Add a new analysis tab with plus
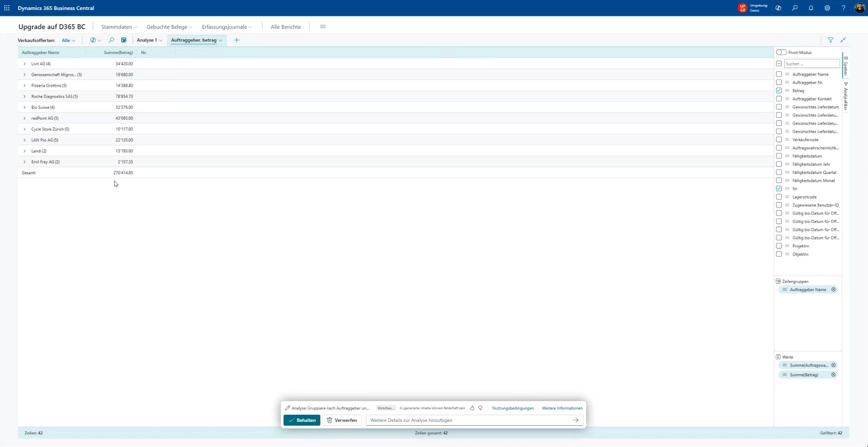This screenshot has width=868, height=447. (x=237, y=40)
